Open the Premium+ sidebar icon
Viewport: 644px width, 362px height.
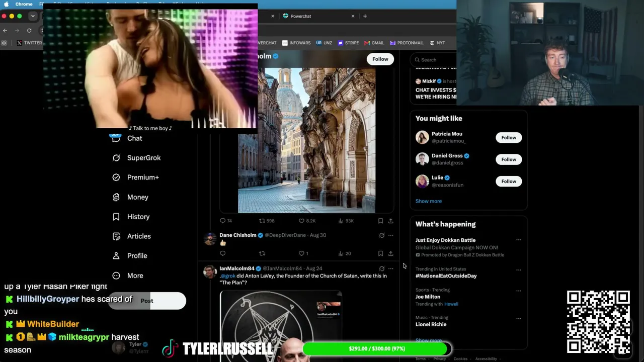point(116,177)
